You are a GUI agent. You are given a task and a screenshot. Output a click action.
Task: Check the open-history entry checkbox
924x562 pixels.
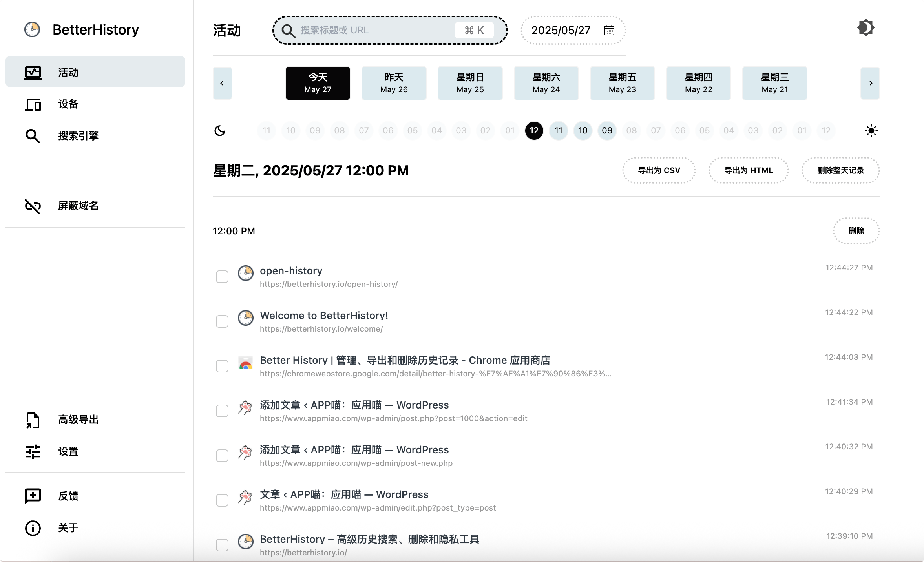222,277
